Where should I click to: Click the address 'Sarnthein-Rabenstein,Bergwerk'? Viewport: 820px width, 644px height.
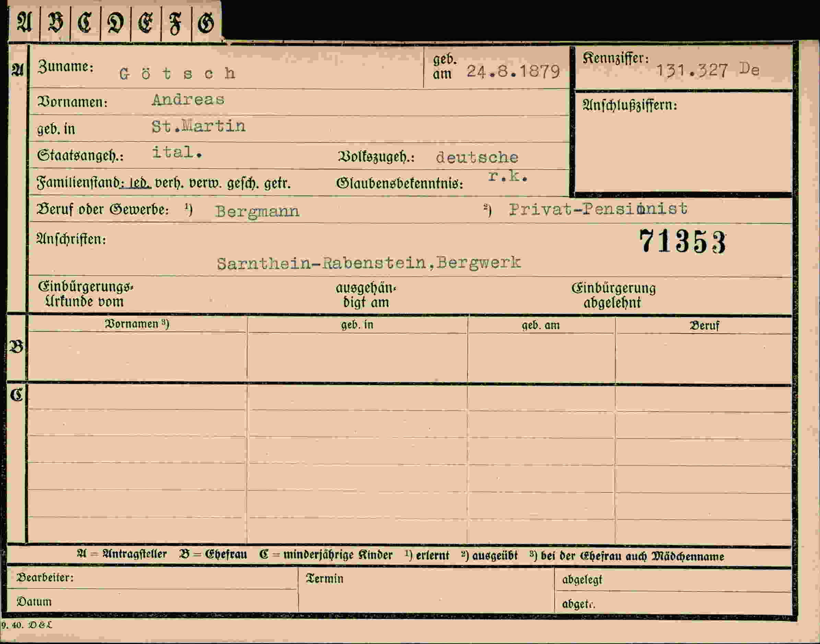369,263
